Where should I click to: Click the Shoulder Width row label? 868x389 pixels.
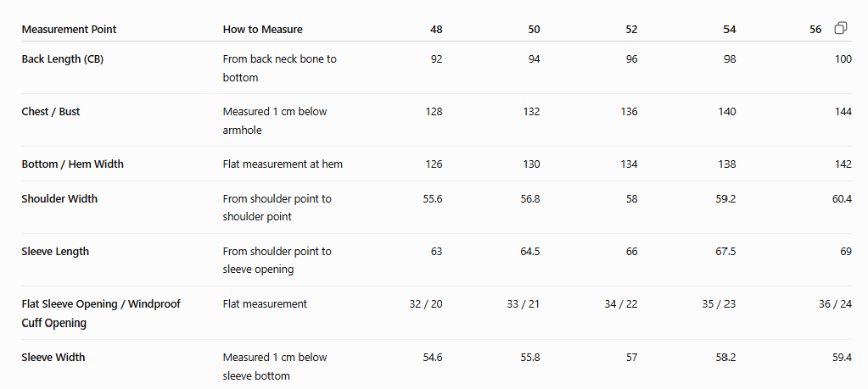(59, 198)
